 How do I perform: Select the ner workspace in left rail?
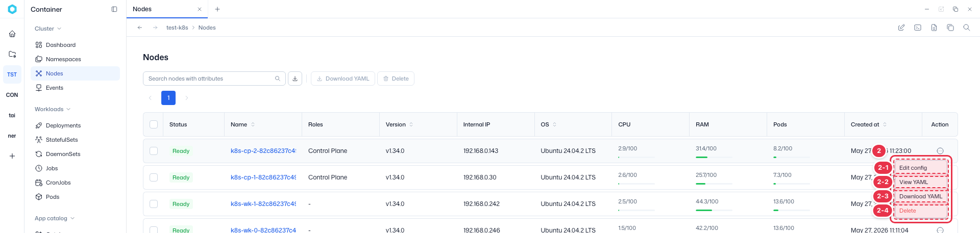point(12,136)
